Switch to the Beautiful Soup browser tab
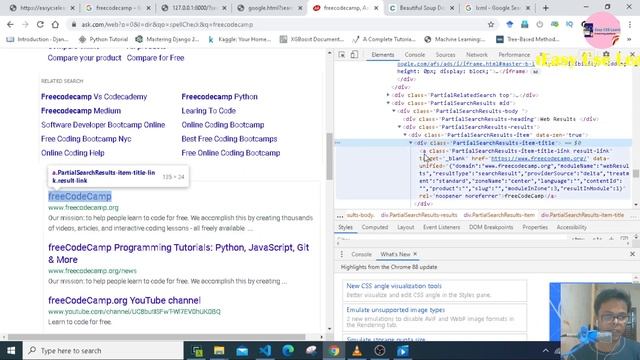This screenshot has height=360, width=640. pos(421,8)
